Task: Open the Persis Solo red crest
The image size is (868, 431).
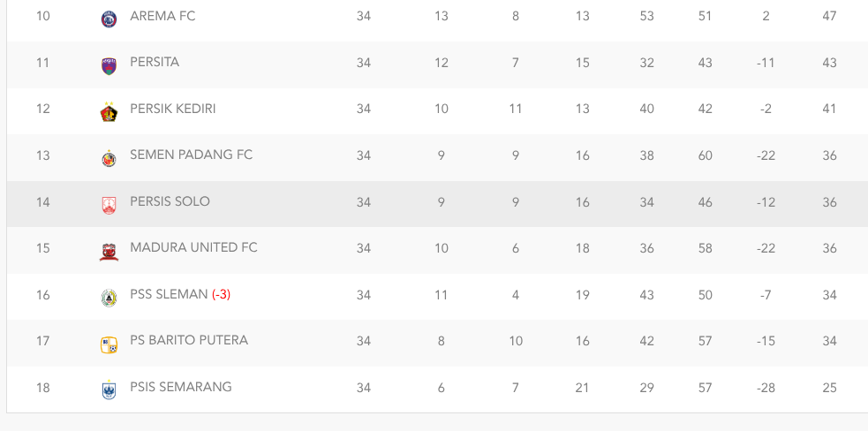Action: tap(109, 206)
